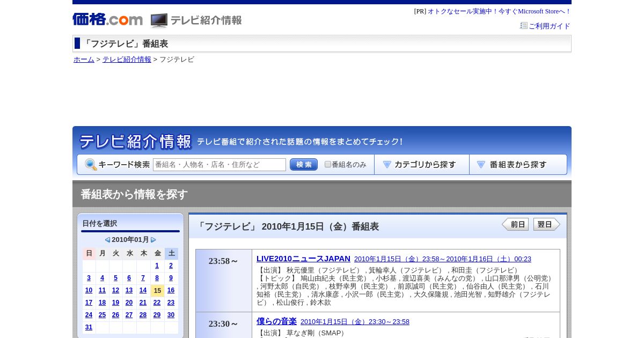Screen dimensions: 644x338
Task: Click the 翌日 next day button
Action: pos(547,224)
